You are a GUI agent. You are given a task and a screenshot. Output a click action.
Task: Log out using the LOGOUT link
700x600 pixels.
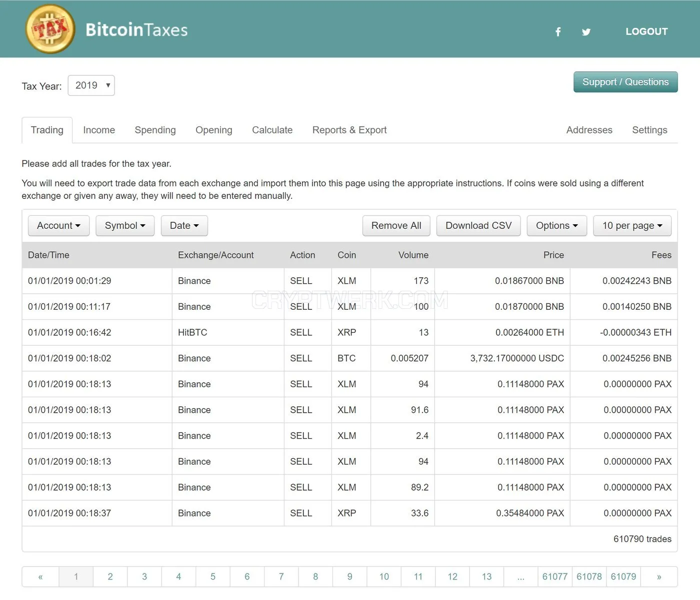click(x=646, y=31)
